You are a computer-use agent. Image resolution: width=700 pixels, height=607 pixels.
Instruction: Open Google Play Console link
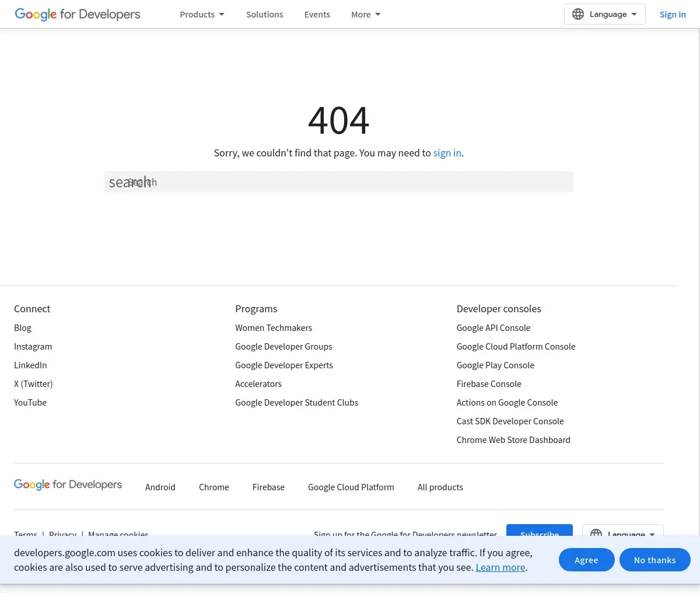click(495, 365)
